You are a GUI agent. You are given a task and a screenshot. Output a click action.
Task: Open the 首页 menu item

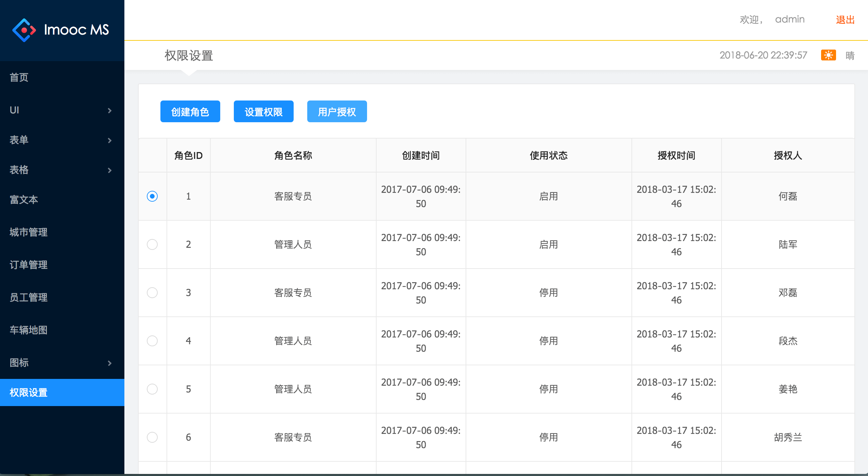point(62,77)
